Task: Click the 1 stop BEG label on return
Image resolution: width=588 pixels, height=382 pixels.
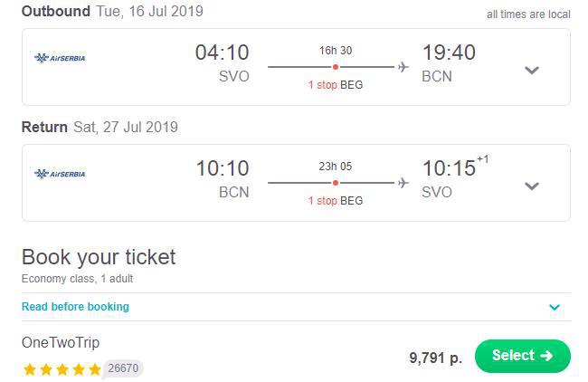Action: 336,201
